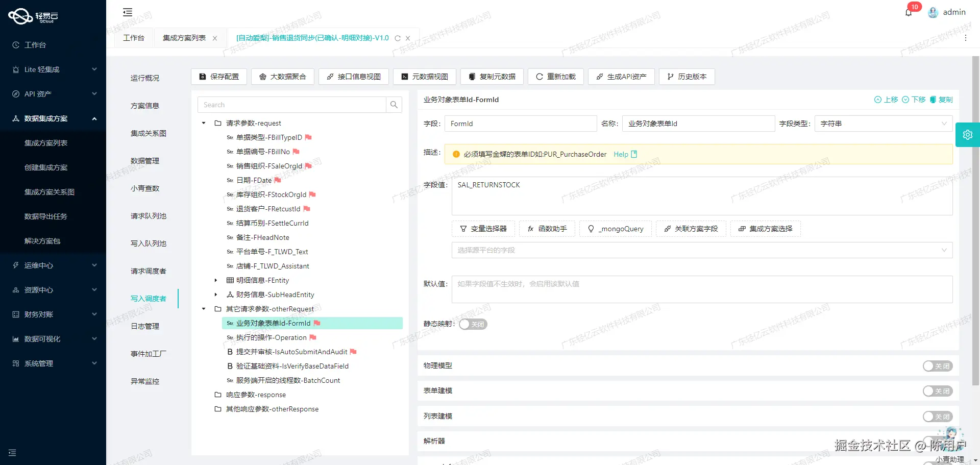Click the 集成方案选择 selector

tap(765, 229)
